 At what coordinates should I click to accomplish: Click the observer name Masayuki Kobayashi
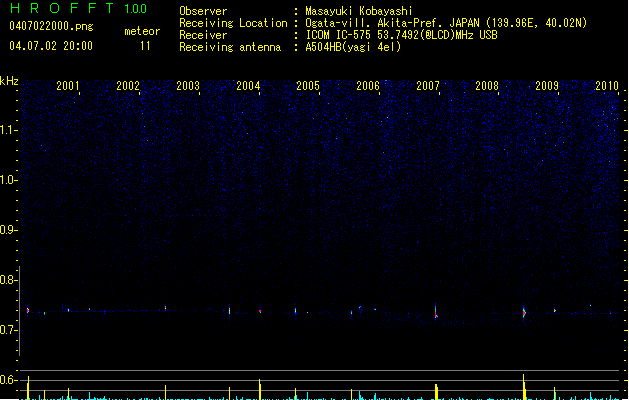[359, 11]
